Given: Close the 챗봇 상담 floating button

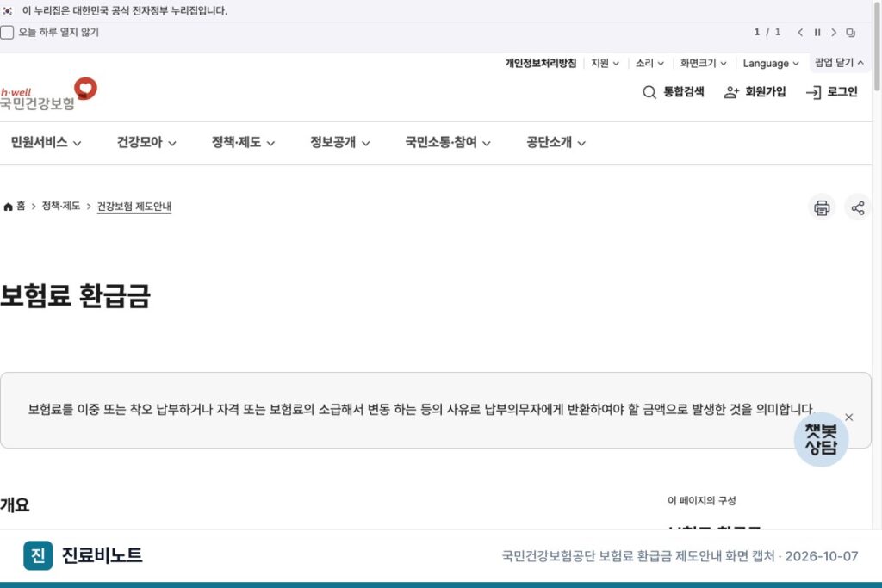Looking at the screenshot, I should tap(848, 417).
